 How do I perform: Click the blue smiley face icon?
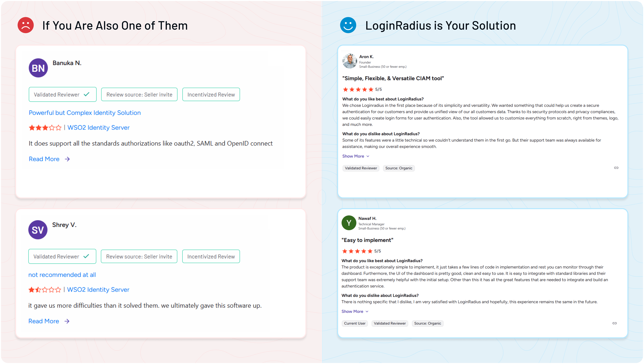pos(348,25)
